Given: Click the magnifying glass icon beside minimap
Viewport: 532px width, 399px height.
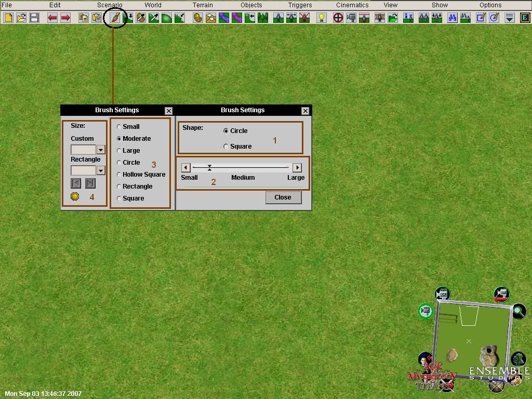Looking at the screenshot, I should [x=518, y=312].
